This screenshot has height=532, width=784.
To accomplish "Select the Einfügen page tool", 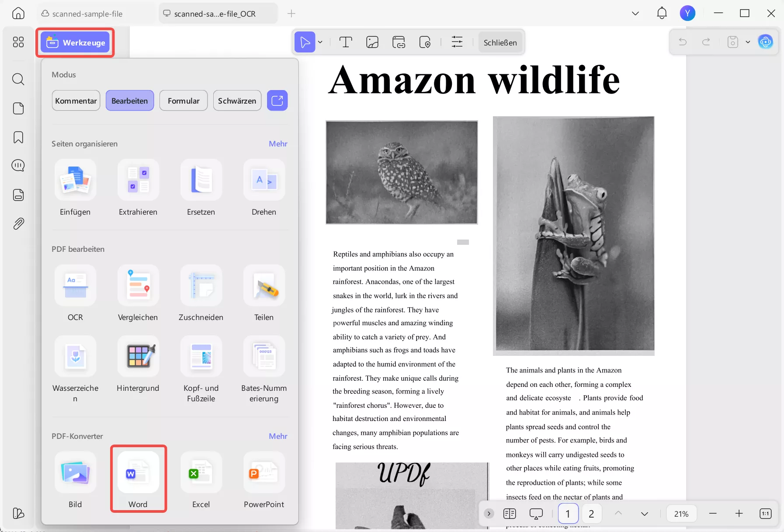I will 75,188.
